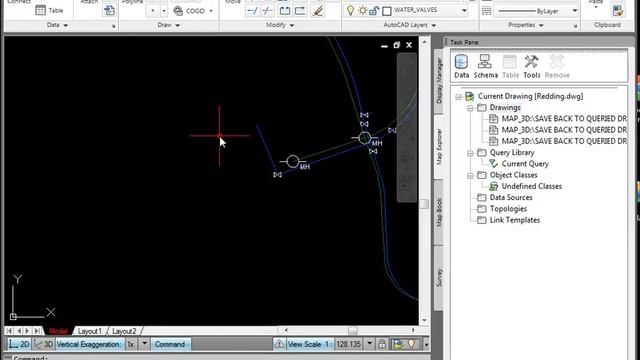This screenshot has width=640, height=360.
Task: Click the workspace switching icon in status bar
Action: (398, 344)
